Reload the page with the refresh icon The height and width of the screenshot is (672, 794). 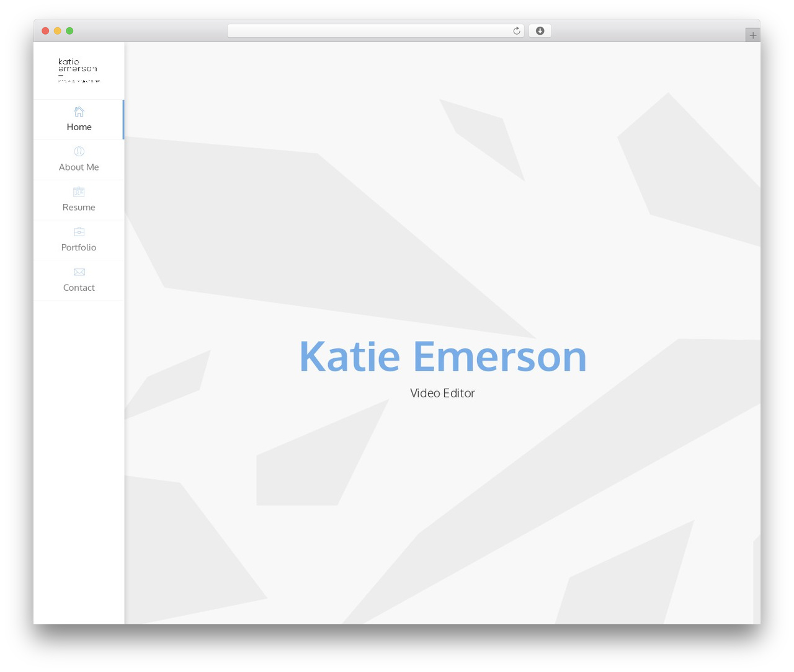tap(517, 31)
